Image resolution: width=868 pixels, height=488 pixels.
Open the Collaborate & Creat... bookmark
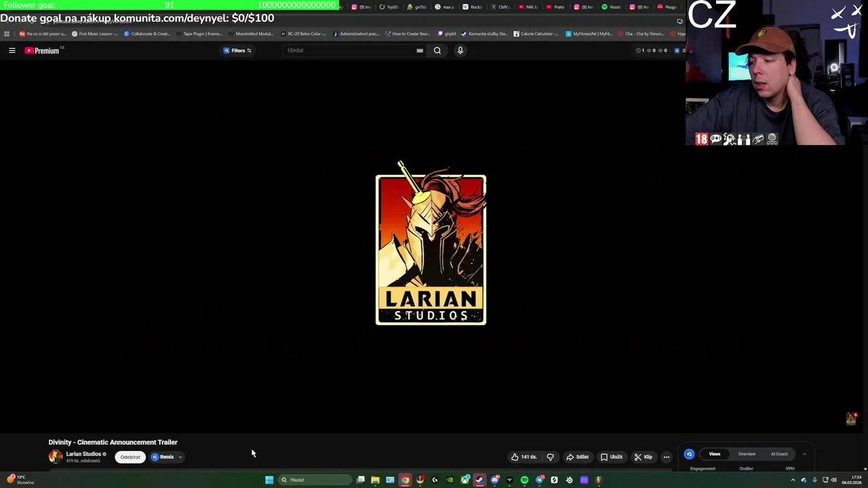coord(146,33)
